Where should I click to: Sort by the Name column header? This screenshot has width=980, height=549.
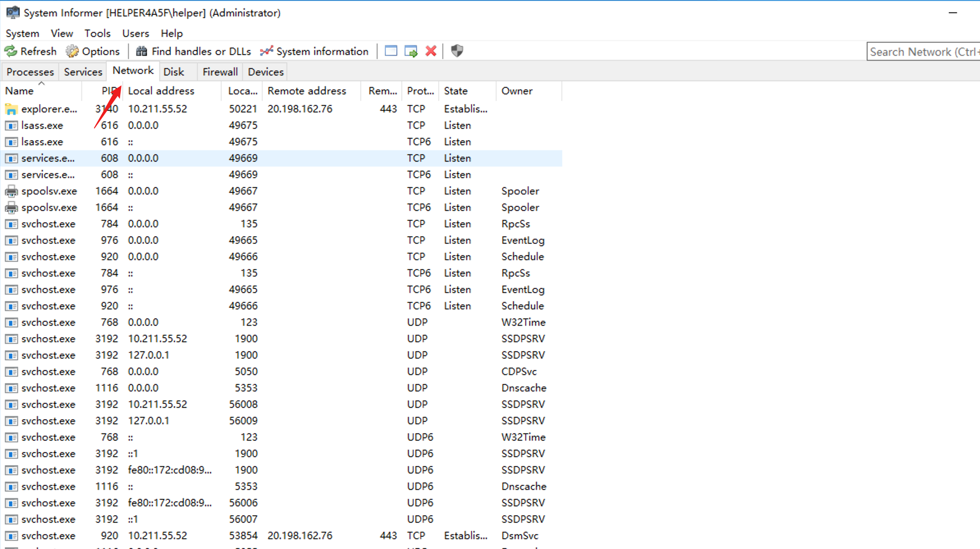pyautogui.click(x=20, y=91)
